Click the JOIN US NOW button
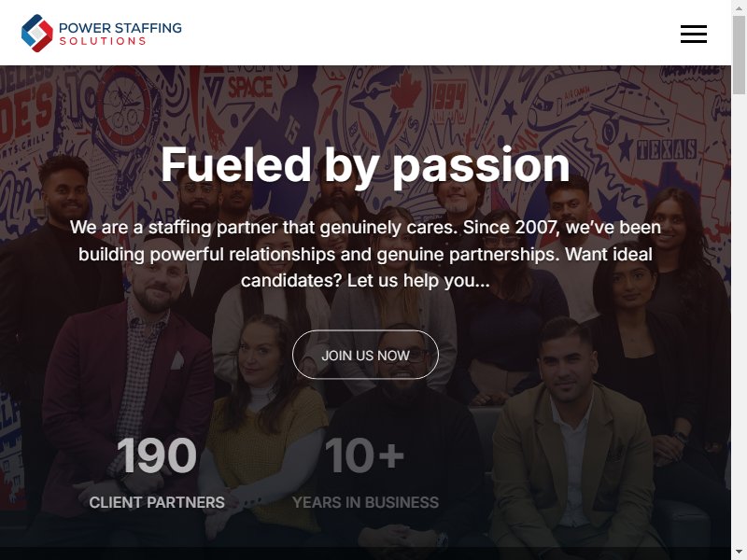 (x=365, y=355)
